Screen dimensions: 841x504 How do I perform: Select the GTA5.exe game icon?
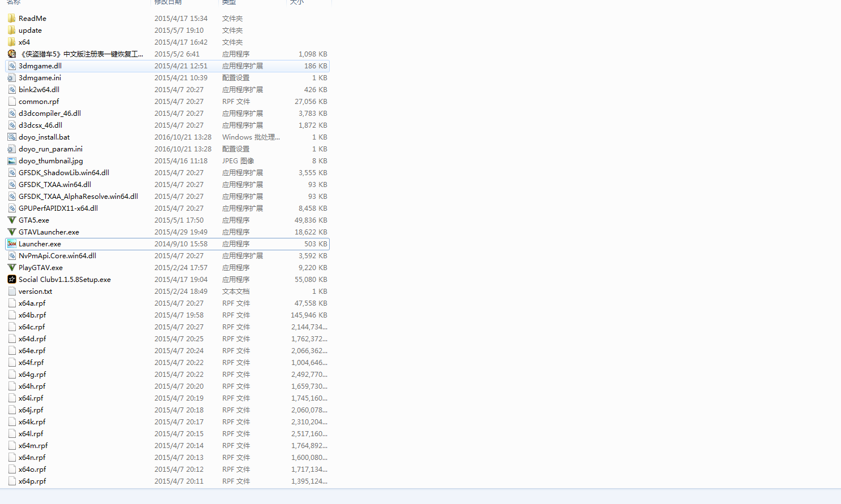click(x=12, y=220)
